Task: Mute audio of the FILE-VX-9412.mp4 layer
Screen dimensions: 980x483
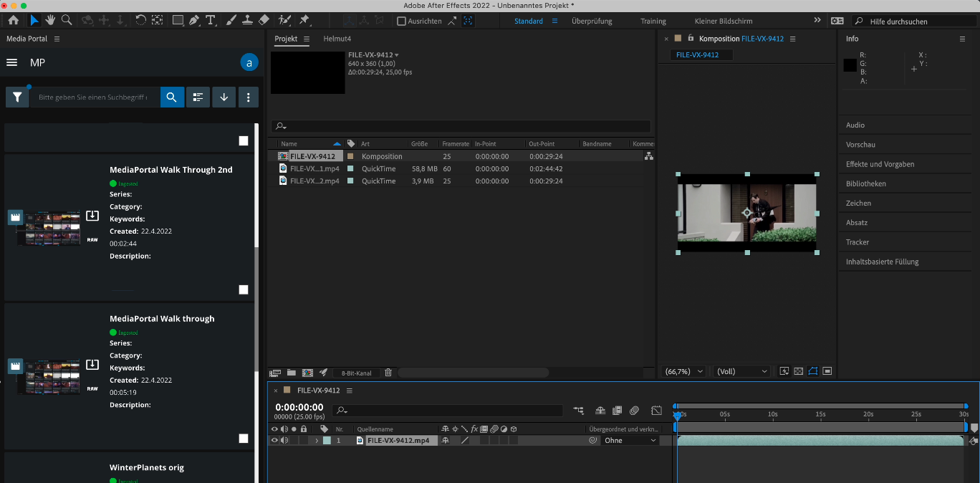Action: 285,440
